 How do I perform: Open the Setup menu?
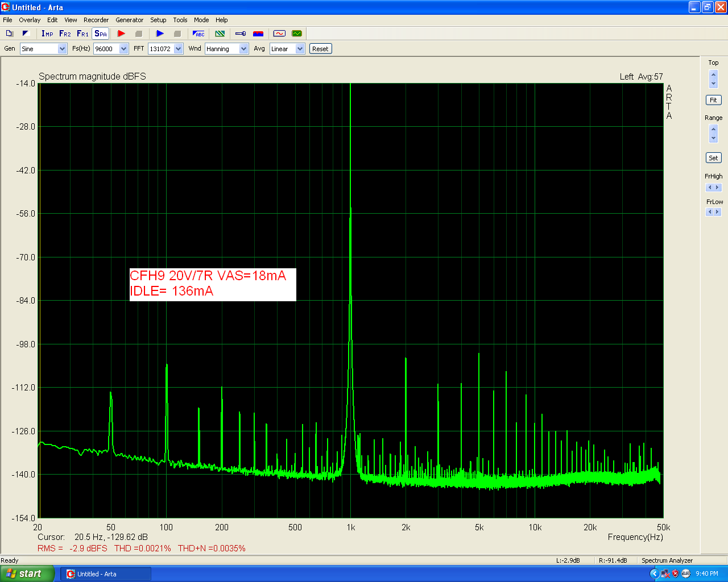[x=158, y=20]
